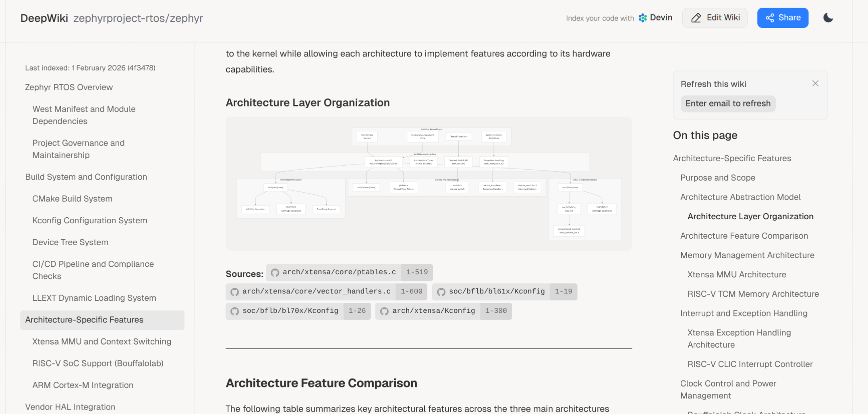
Task: Click the Share button
Action: coord(782,18)
